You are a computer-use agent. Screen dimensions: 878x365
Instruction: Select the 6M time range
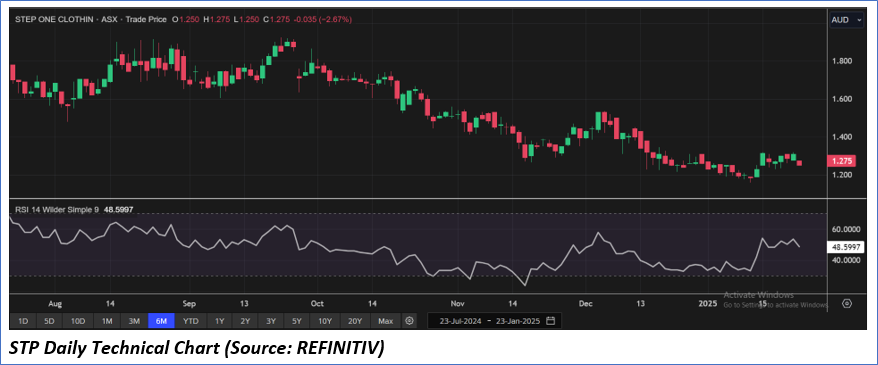[x=161, y=321]
